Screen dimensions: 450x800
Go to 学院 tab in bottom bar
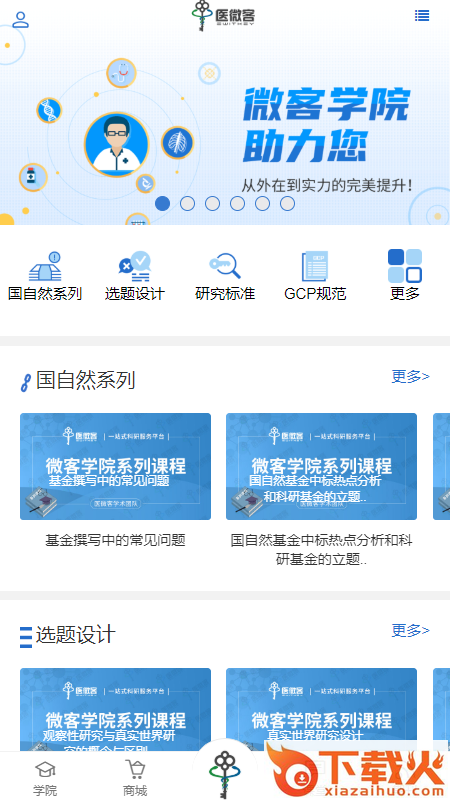pos(45,779)
